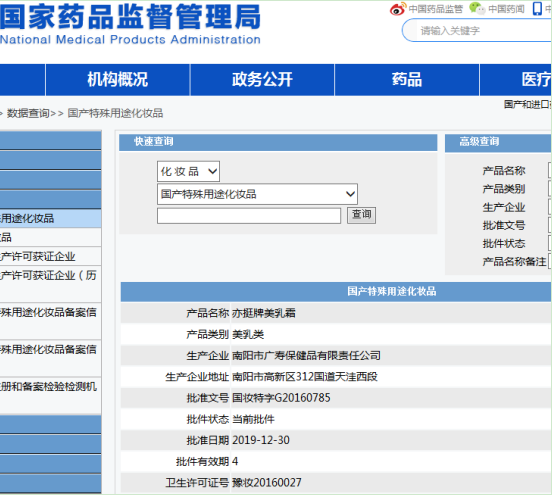Open the 化妆品 category dropdown
The image size is (552, 495).
click(188, 171)
